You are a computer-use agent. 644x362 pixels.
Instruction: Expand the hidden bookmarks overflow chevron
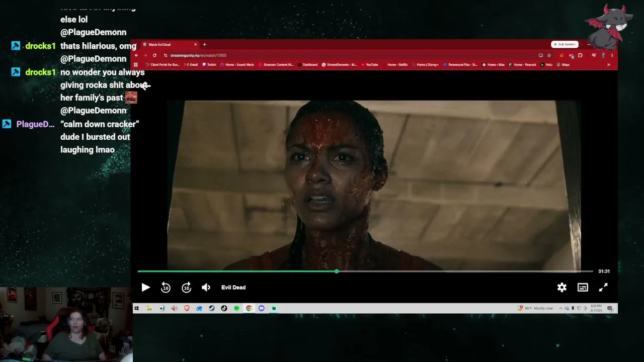click(608, 65)
